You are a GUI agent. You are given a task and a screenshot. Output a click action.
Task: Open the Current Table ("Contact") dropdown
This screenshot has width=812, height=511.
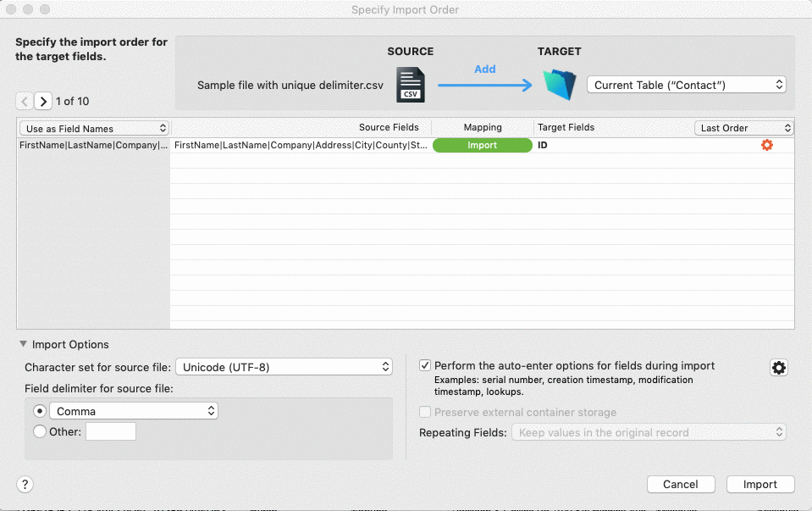click(x=686, y=85)
